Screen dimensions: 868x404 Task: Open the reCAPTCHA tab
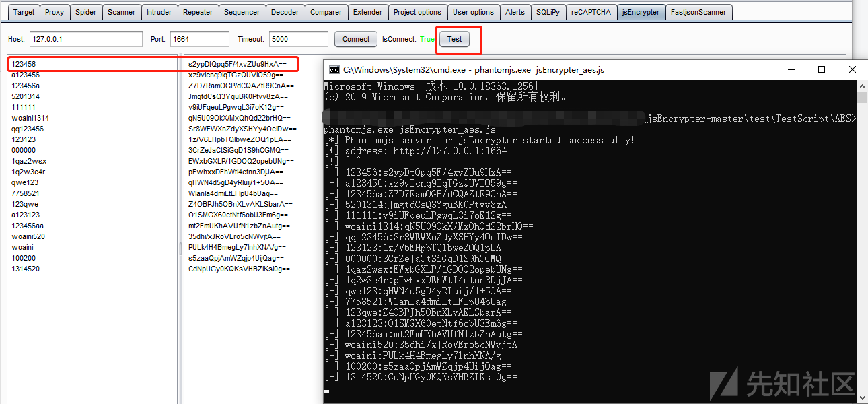[x=591, y=12]
